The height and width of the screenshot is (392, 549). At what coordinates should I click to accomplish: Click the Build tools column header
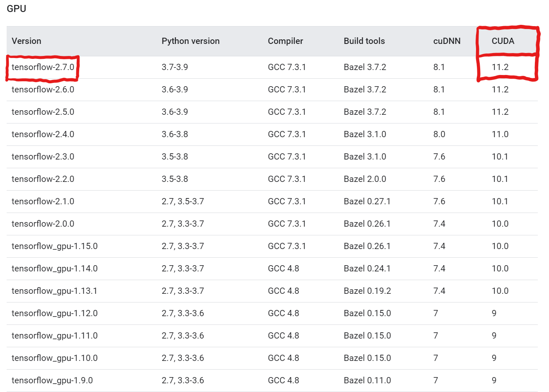coord(364,41)
